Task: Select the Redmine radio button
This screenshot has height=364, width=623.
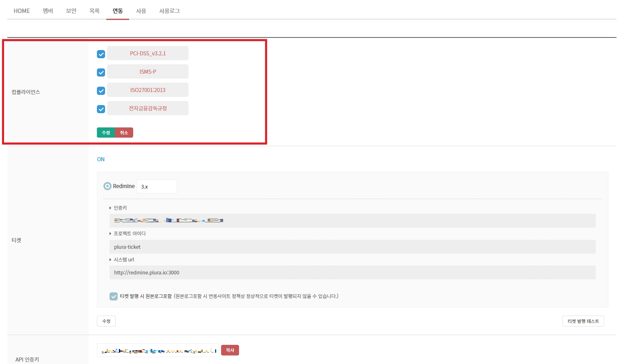Action: tap(107, 186)
